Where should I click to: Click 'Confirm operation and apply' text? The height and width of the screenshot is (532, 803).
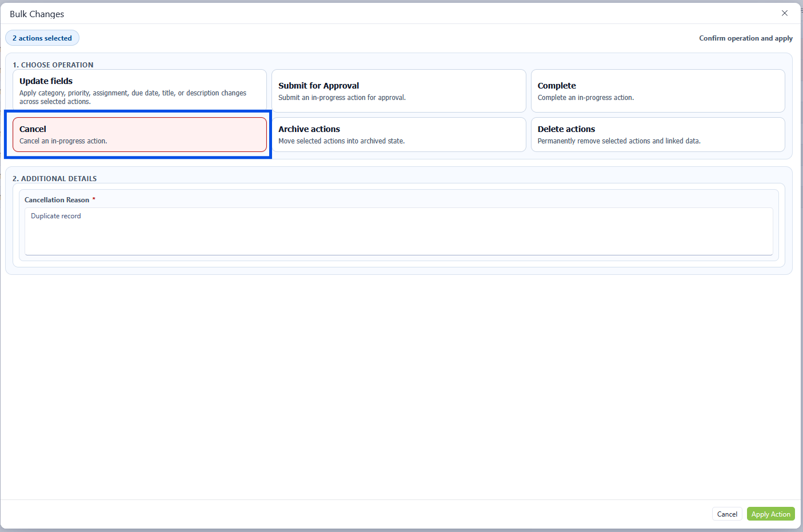(x=745, y=38)
